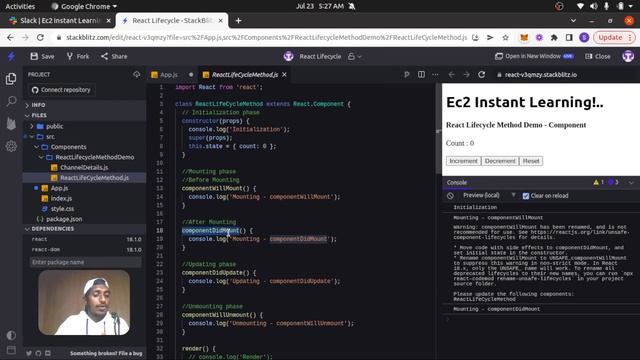Open the Activities overview
This screenshot has width=640, height=360.
tap(20, 6)
